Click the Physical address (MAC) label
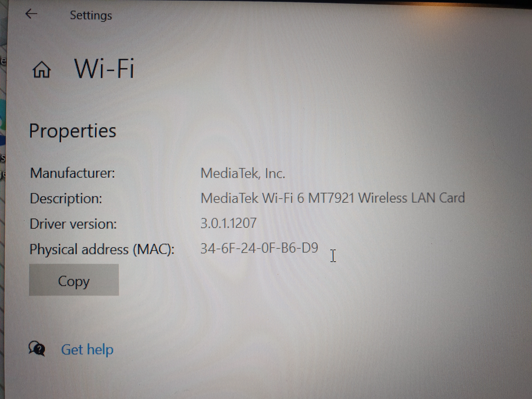 pos(102,249)
